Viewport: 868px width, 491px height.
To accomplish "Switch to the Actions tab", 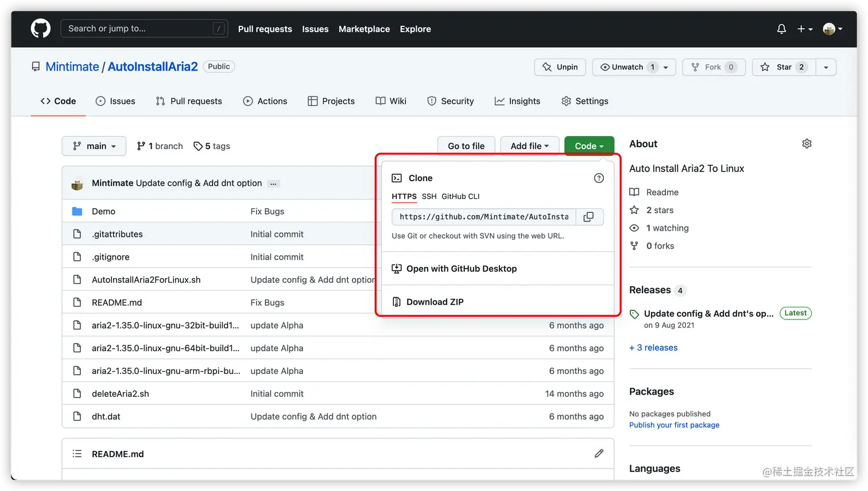I will [x=265, y=101].
